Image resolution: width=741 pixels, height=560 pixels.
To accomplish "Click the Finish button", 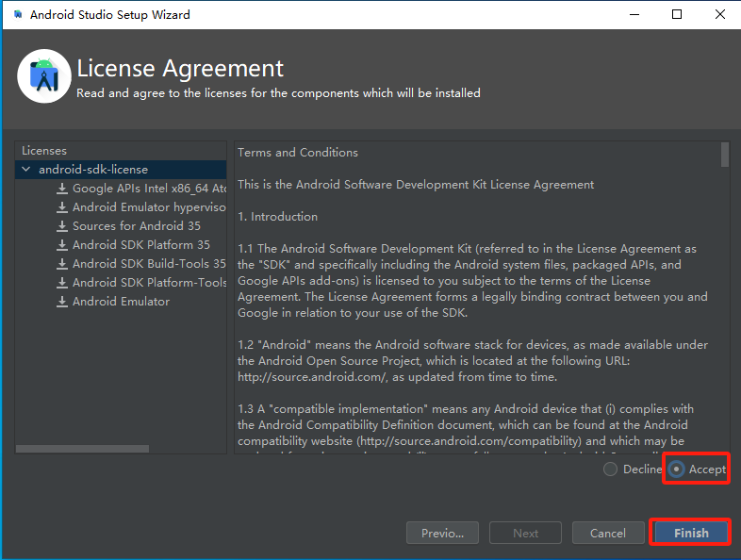I will pyautogui.click(x=691, y=533).
